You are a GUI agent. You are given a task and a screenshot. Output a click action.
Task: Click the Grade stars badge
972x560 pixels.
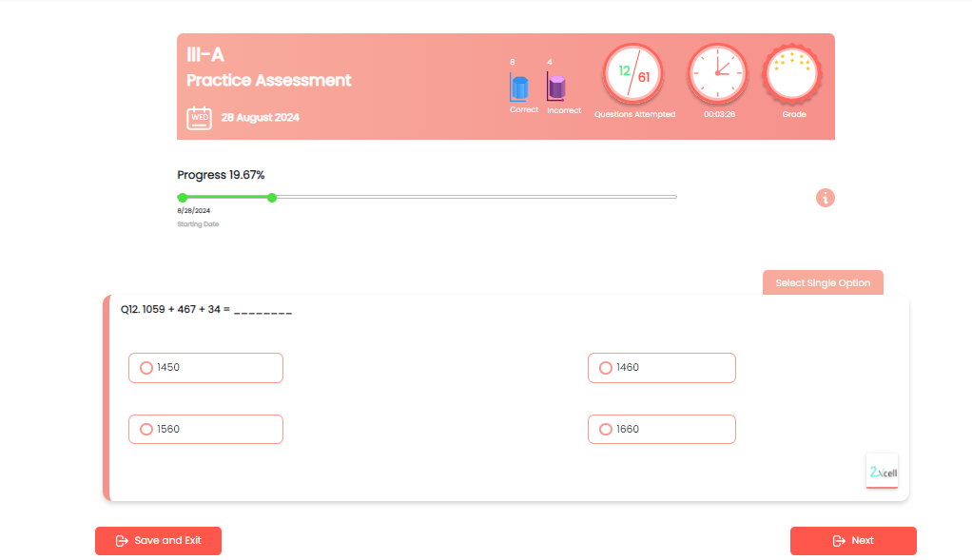pyautogui.click(x=793, y=74)
